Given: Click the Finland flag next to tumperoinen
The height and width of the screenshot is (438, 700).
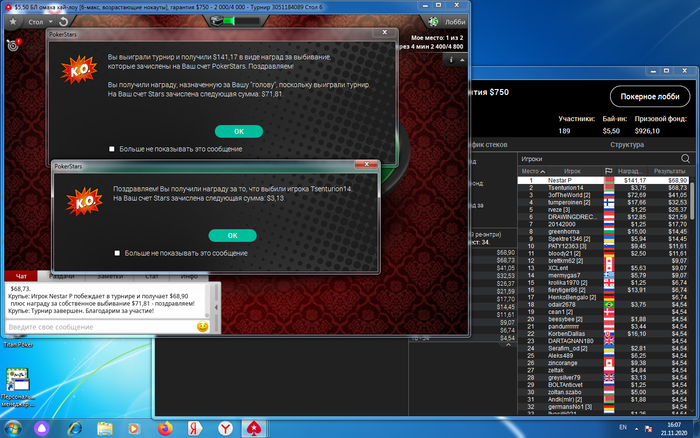Looking at the screenshot, I should (x=608, y=202).
